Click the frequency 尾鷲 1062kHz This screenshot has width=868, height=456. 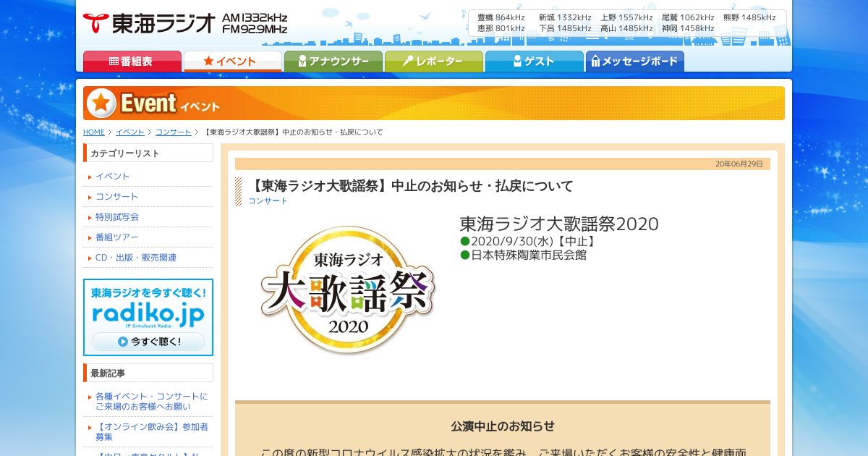pyautogui.click(x=688, y=17)
